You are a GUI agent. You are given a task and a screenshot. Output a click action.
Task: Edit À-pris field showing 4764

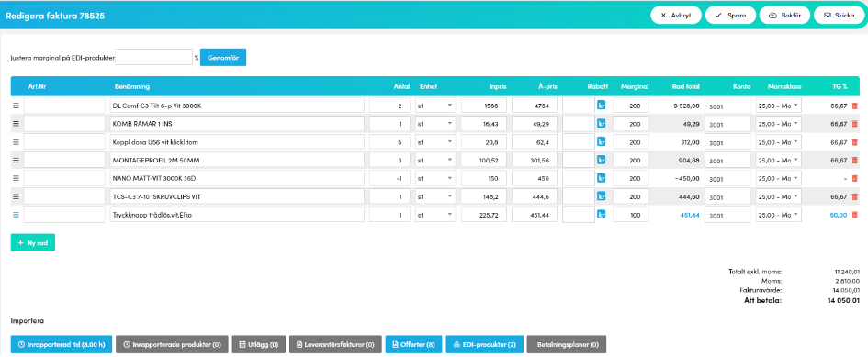[535, 106]
